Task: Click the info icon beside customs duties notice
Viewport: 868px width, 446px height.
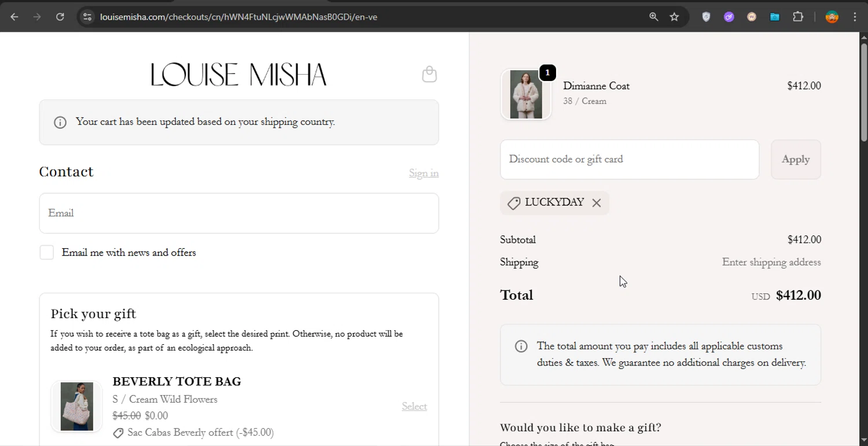Action: 521,347
